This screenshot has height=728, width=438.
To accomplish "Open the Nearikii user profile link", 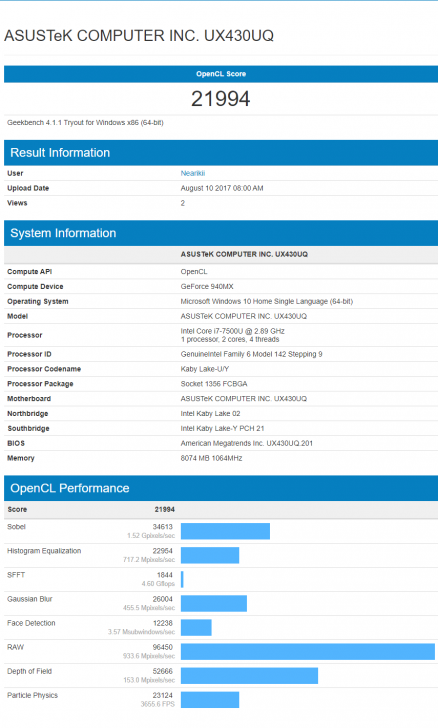I will [193, 173].
